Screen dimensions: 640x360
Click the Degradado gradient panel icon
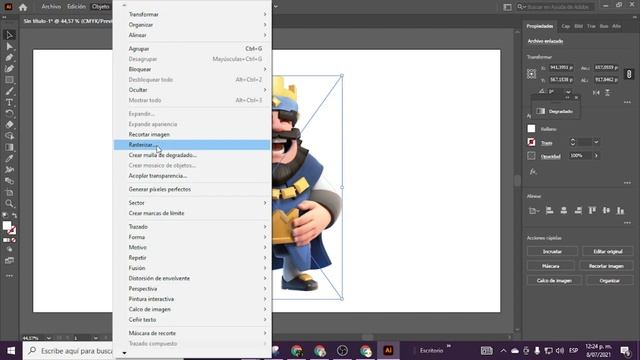click(541, 111)
